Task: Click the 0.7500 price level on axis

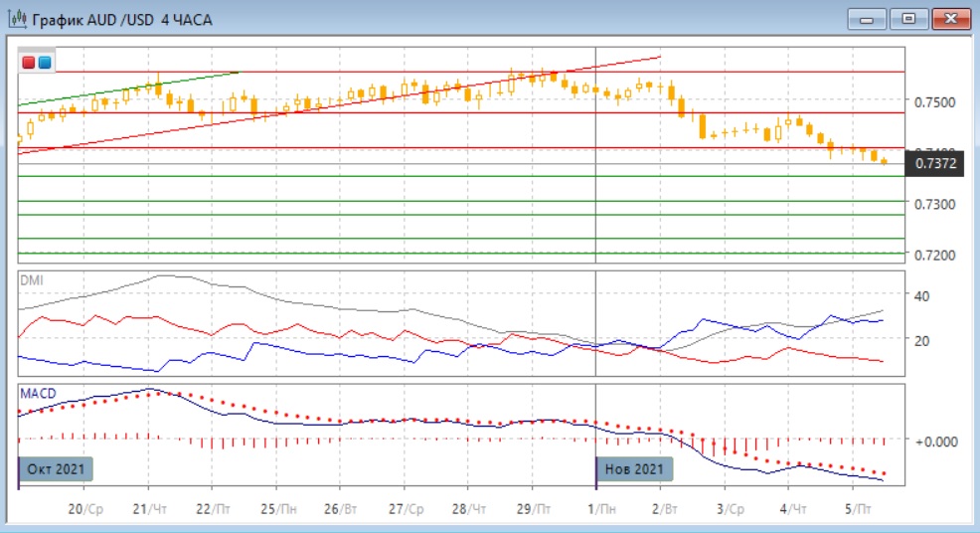Action: [x=934, y=102]
